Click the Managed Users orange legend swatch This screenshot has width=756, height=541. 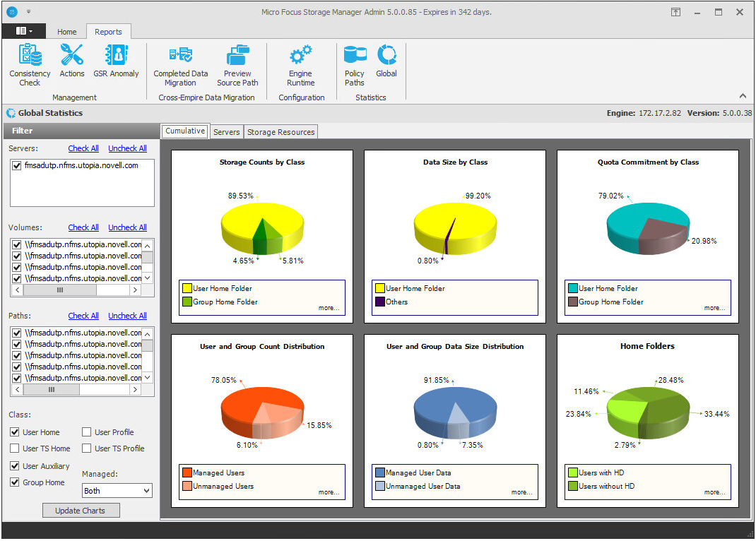(x=187, y=472)
